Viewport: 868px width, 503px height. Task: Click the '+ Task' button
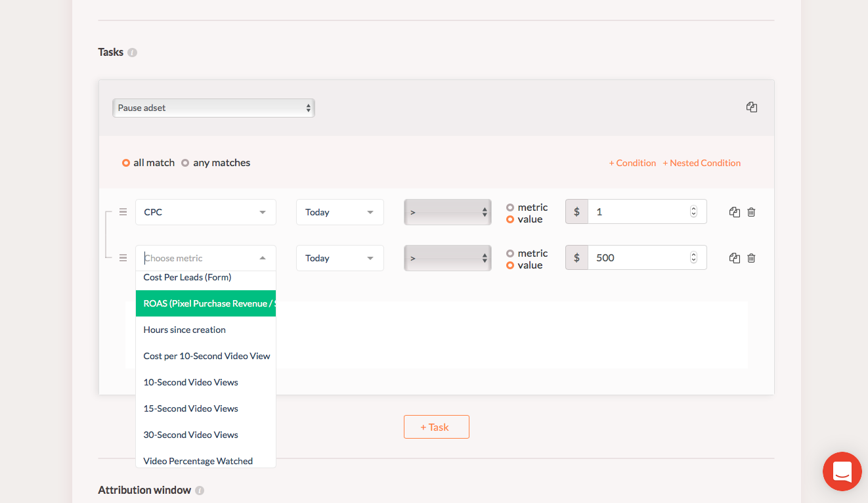tap(436, 427)
